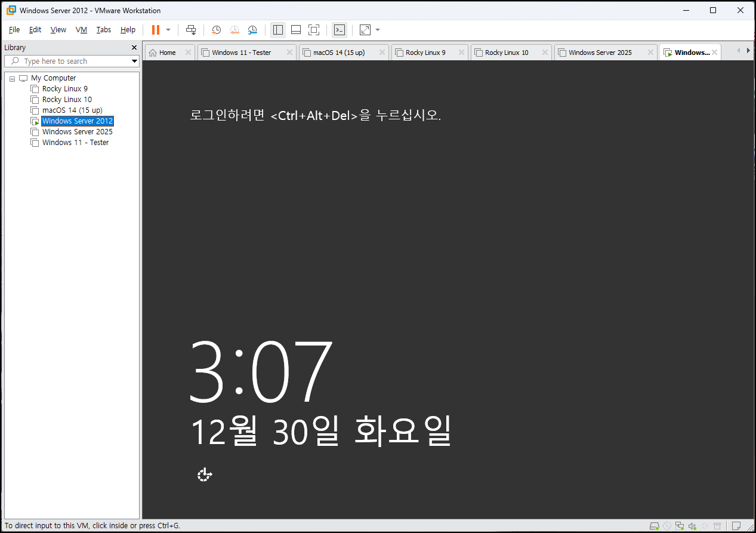This screenshot has height=533, width=756.
Task: Select My Computer in the library
Action: click(x=53, y=78)
